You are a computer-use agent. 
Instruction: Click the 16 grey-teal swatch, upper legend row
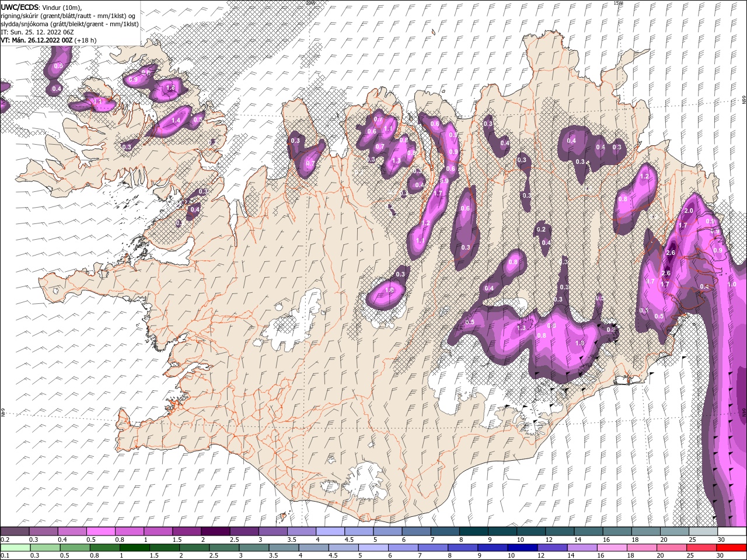(x=617, y=531)
